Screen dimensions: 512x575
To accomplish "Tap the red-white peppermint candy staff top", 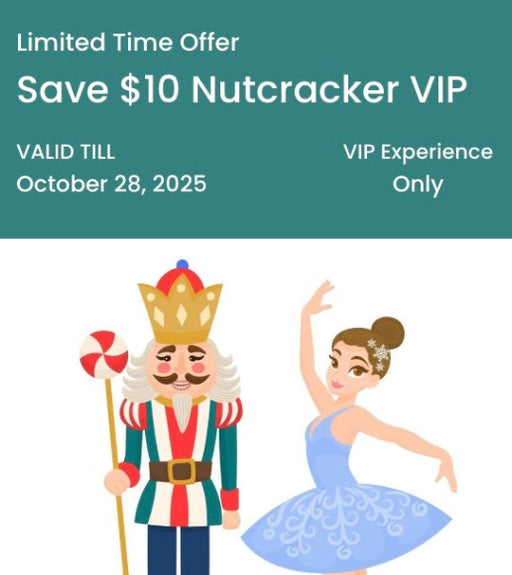I will click(x=104, y=354).
